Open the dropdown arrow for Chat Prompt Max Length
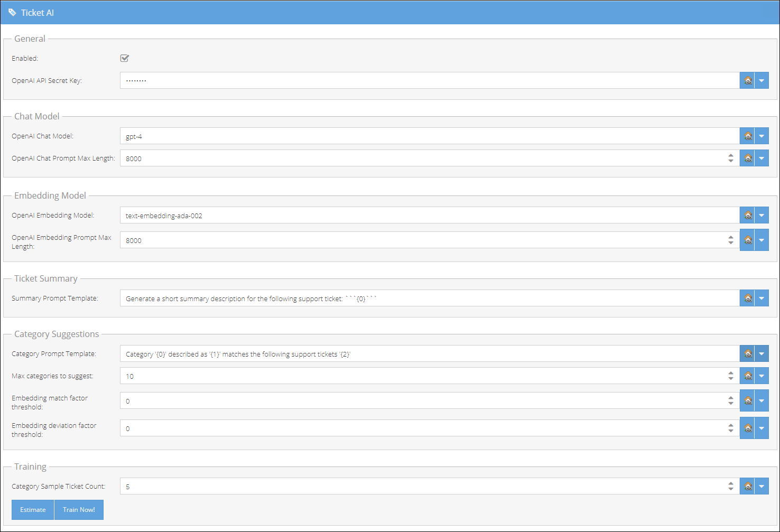780x532 pixels. tap(762, 158)
